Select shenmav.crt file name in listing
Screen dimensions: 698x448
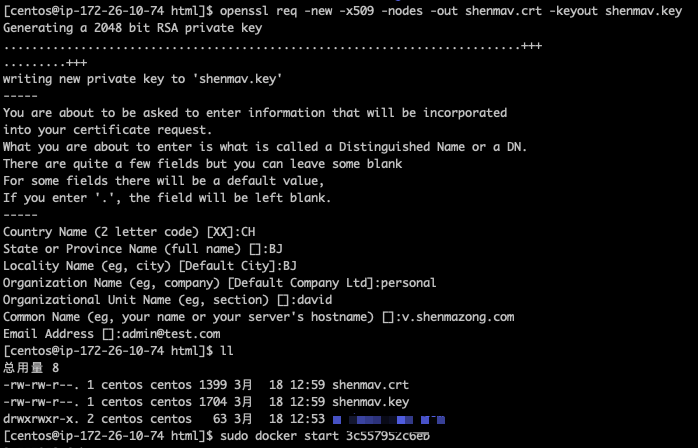pos(370,385)
